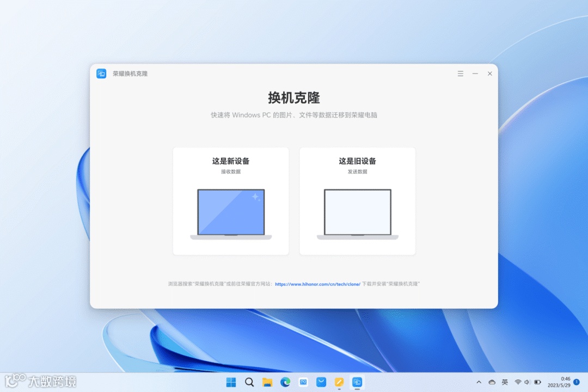Close the 荣耀换机克隆 window
This screenshot has height=392, width=588.
coord(490,73)
